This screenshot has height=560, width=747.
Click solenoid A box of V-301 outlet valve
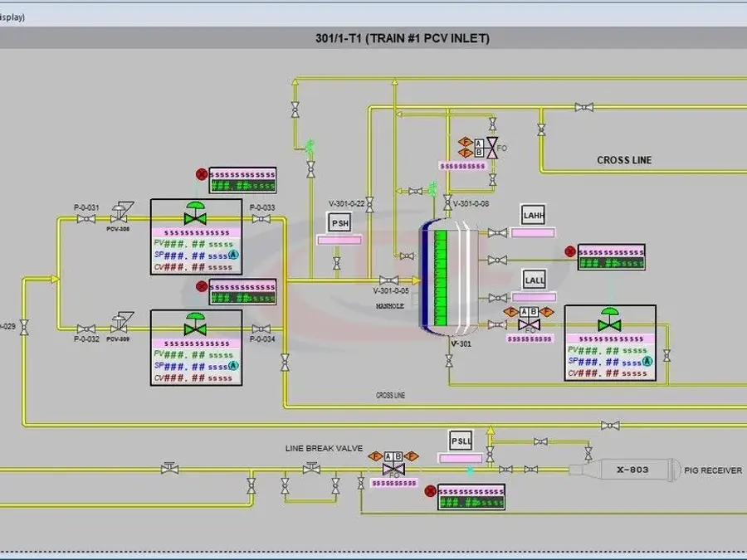pos(524,312)
